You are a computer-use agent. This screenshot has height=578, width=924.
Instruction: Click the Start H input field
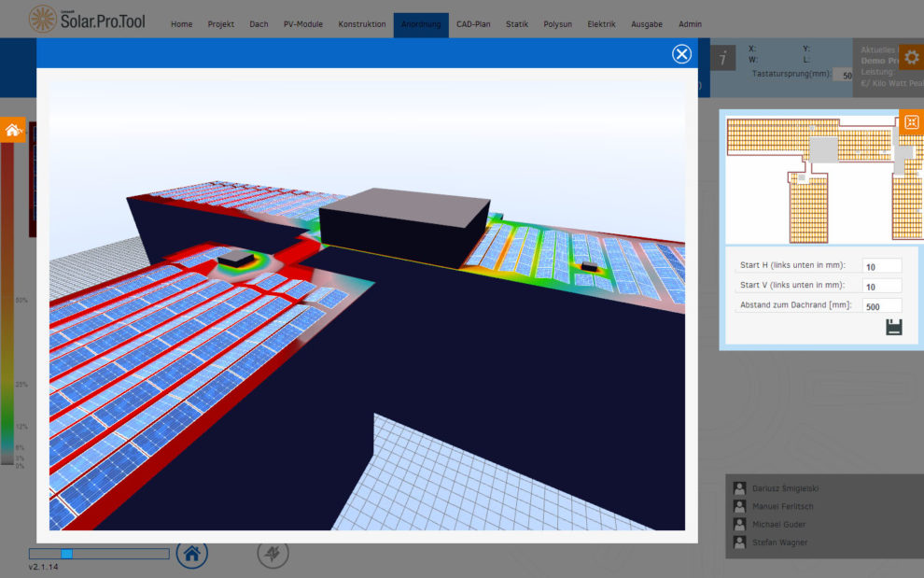pyautogui.click(x=882, y=266)
